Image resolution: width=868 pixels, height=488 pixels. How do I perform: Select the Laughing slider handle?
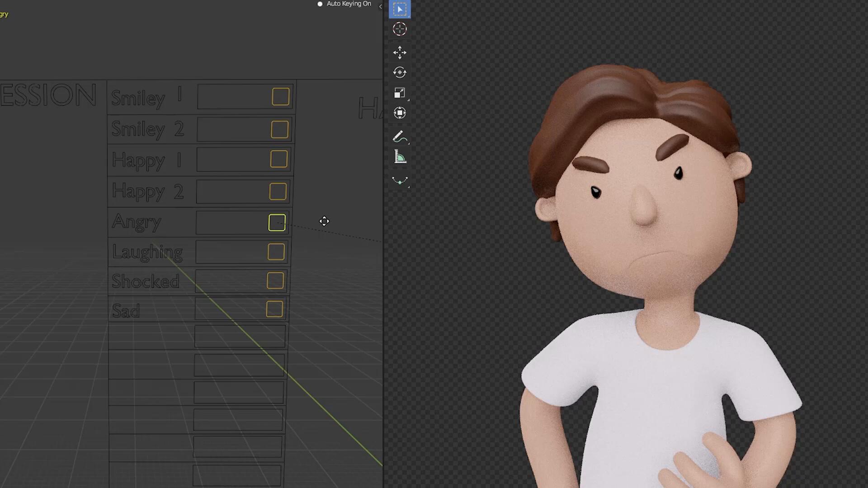tap(276, 252)
